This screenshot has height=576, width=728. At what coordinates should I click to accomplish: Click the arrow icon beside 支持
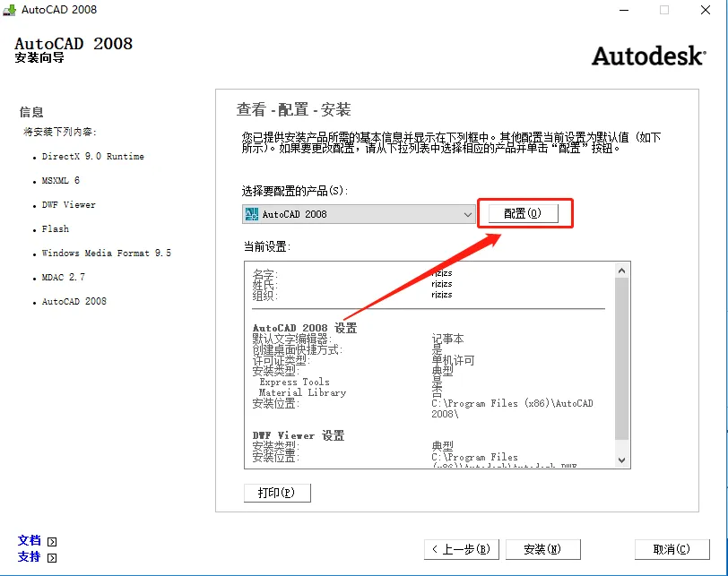click(x=52, y=558)
